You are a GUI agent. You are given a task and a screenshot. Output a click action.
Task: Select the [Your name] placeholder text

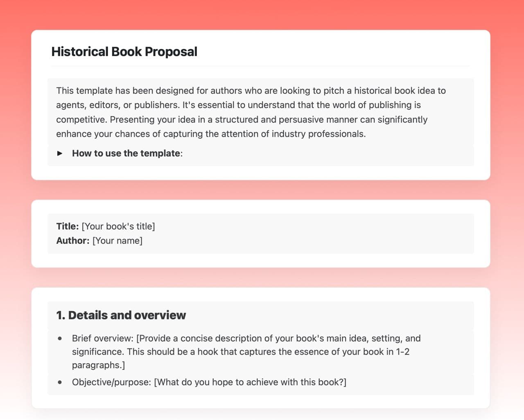tap(117, 241)
